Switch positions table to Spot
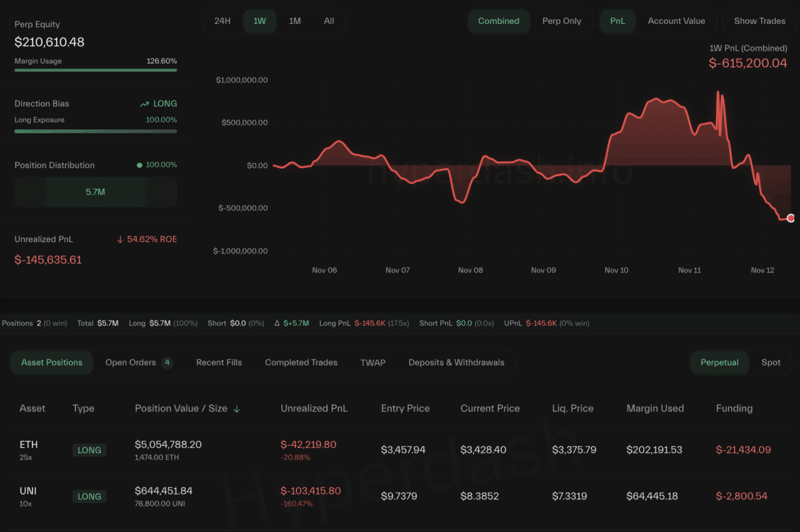Viewport: 800px width, 532px height. pos(771,363)
